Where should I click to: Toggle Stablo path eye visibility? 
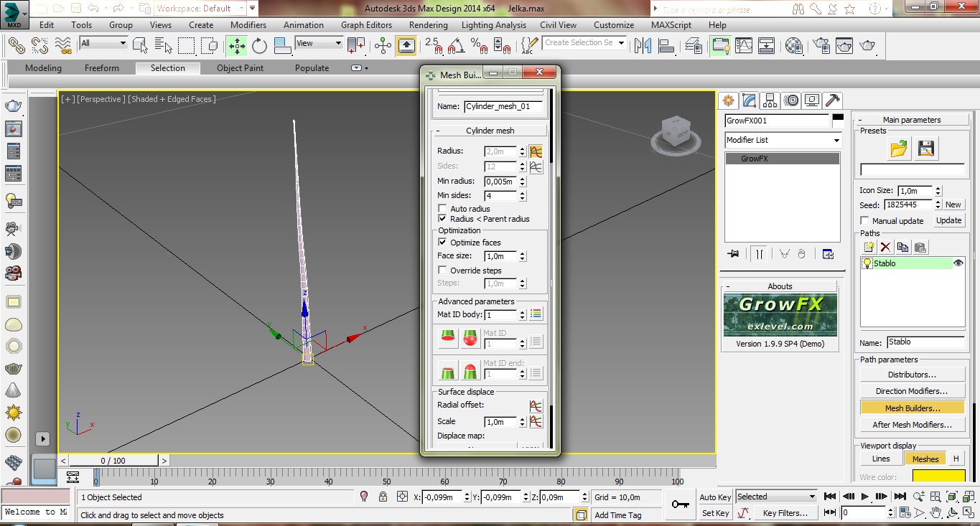point(958,263)
